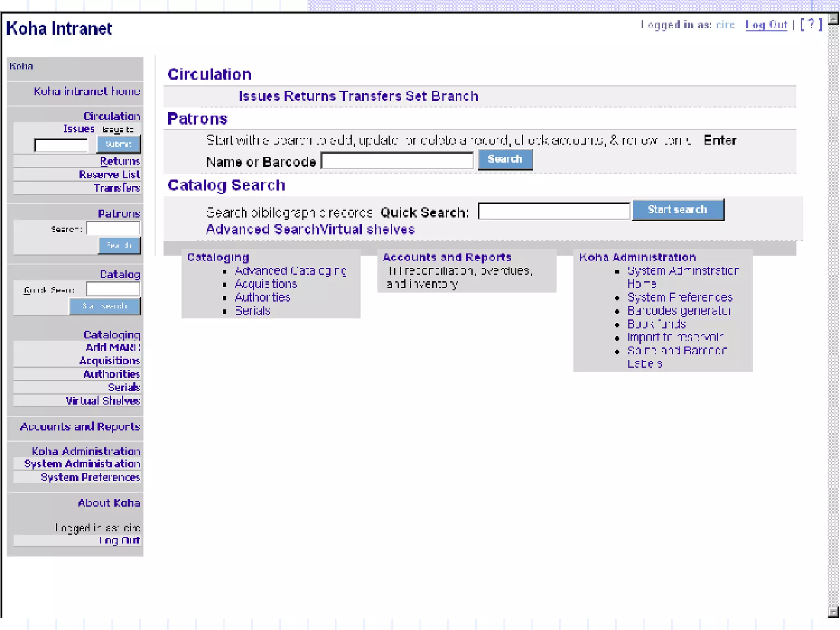Screen dimensions: 840x630
Task: Open Virtual shelves link under Catalog Search
Action: [367, 229]
